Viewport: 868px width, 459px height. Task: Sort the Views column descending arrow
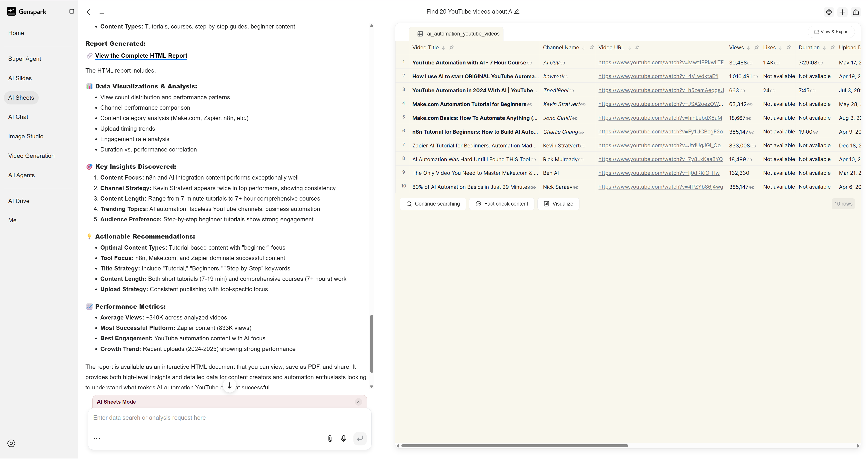tap(749, 48)
